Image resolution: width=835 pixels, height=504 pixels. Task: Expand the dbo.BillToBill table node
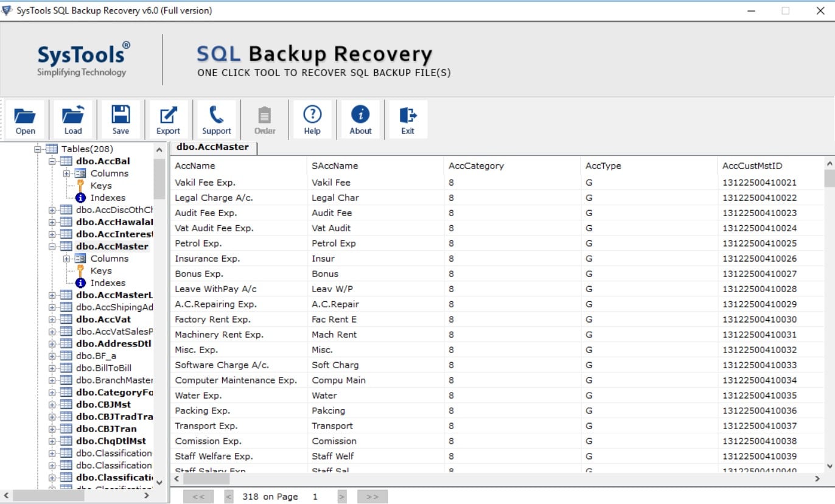(52, 368)
